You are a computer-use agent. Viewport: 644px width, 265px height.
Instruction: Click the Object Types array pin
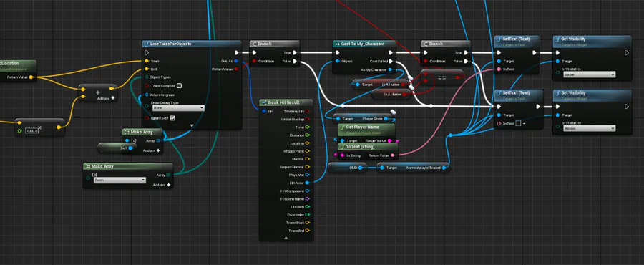point(147,77)
